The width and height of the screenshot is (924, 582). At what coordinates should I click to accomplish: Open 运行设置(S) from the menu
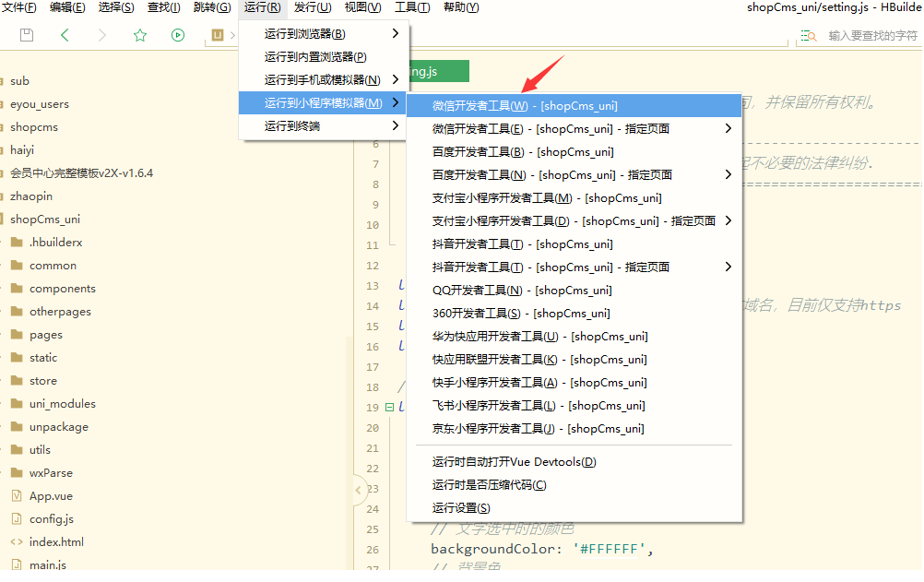(x=574, y=507)
